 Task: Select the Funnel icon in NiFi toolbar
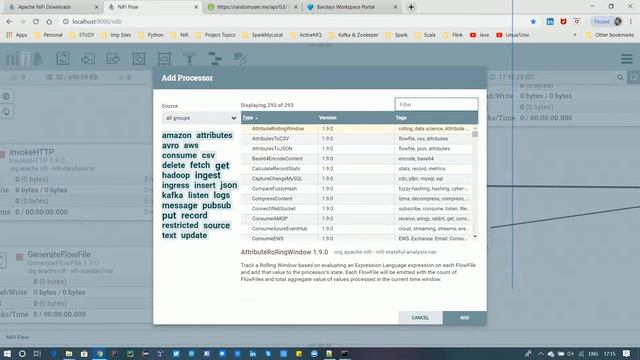point(189,58)
